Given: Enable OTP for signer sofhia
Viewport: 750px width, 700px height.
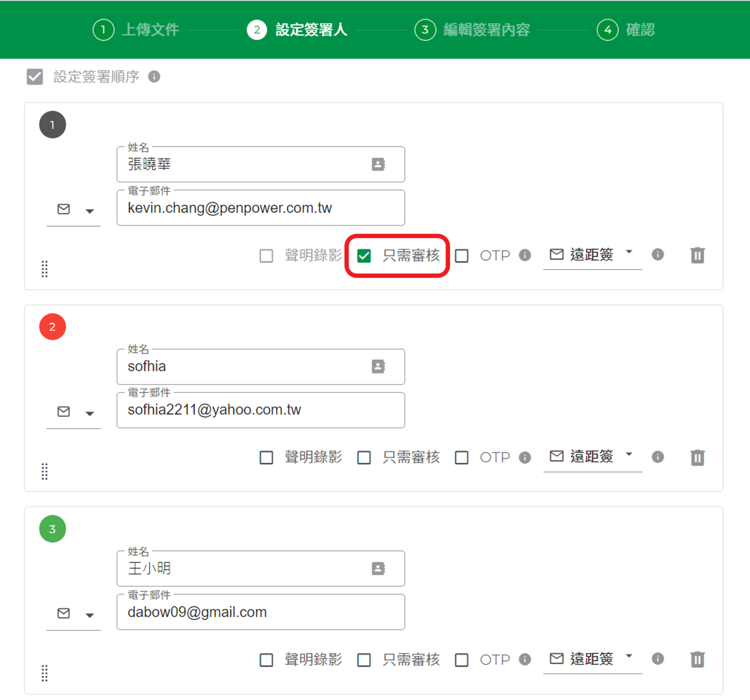Looking at the screenshot, I should tap(461, 457).
